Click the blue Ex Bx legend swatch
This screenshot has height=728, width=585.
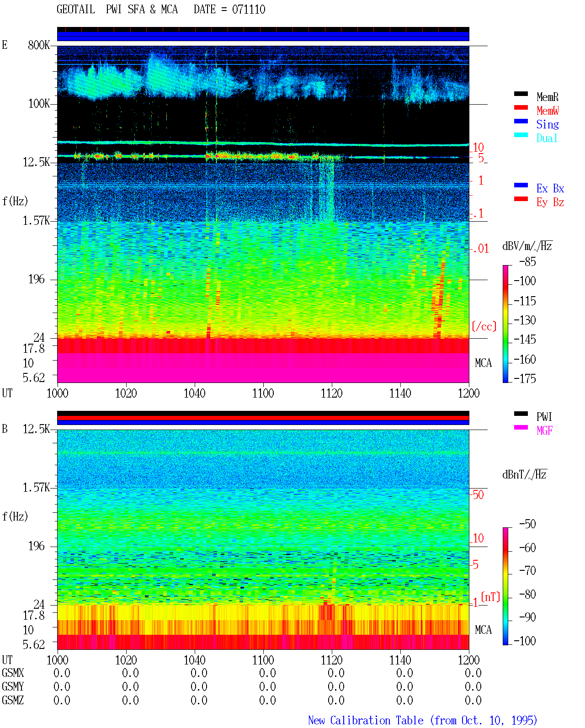(521, 185)
